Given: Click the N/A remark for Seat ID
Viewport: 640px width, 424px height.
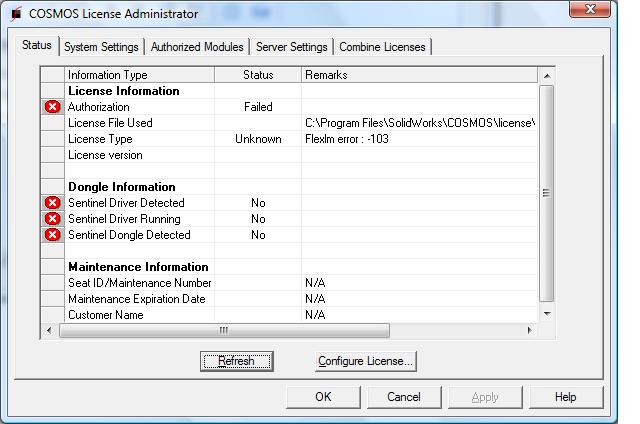Looking at the screenshot, I should pos(315,283).
